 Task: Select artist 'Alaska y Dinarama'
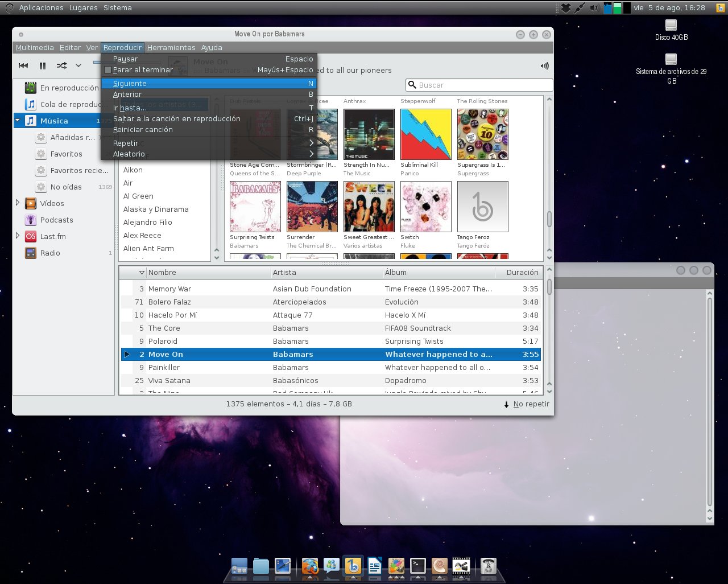(x=165, y=209)
